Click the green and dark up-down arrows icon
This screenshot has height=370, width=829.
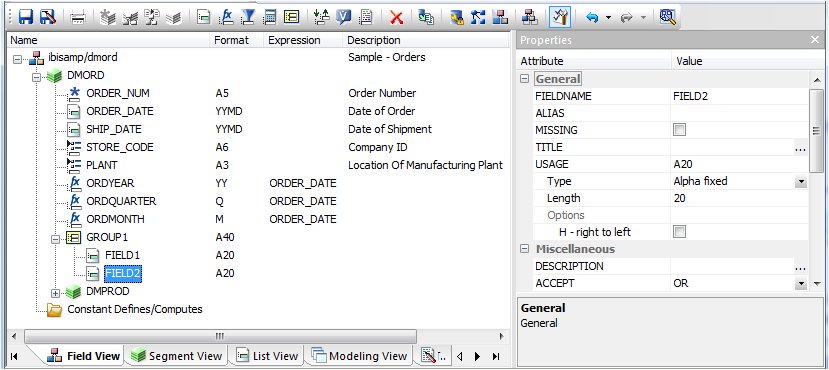click(x=321, y=17)
